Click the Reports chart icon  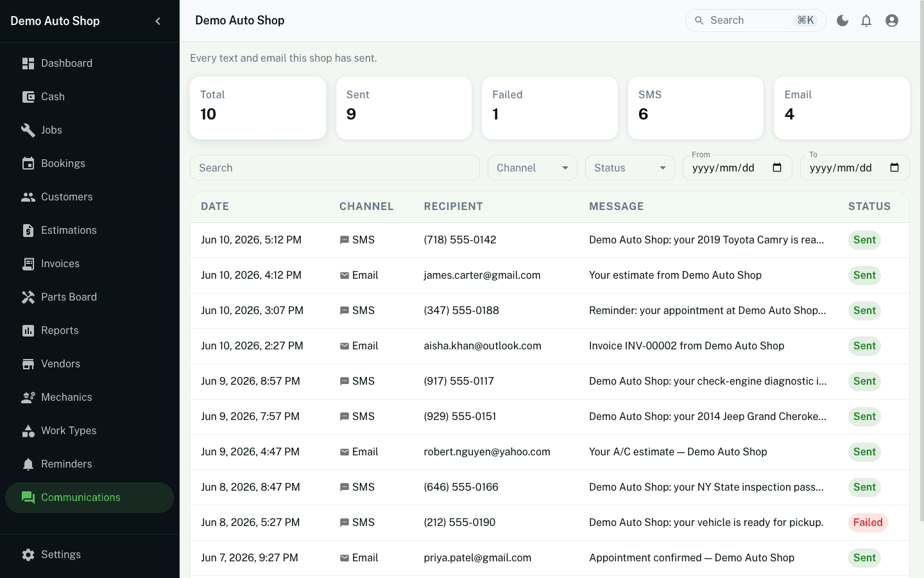28,330
